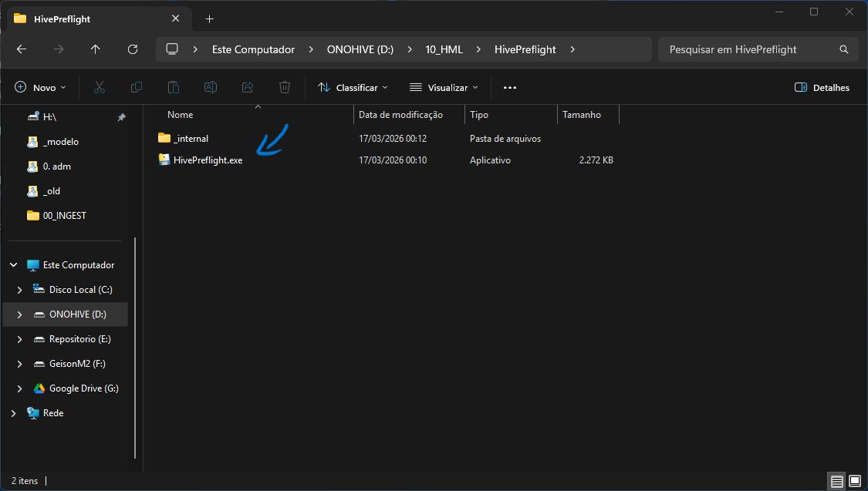This screenshot has height=491, width=868.
Task: Open the Visualizar view dropdown
Action: click(x=444, y=87)
